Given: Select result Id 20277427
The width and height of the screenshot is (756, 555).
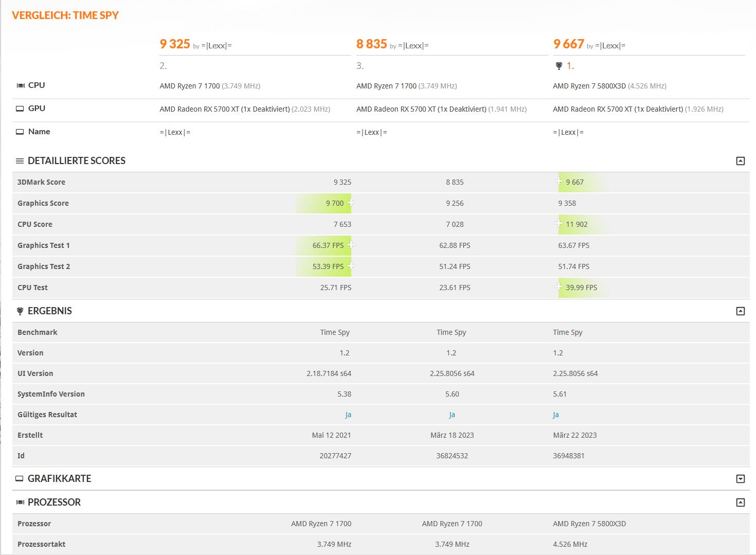Looking at the screenshot, I should 335,456.
